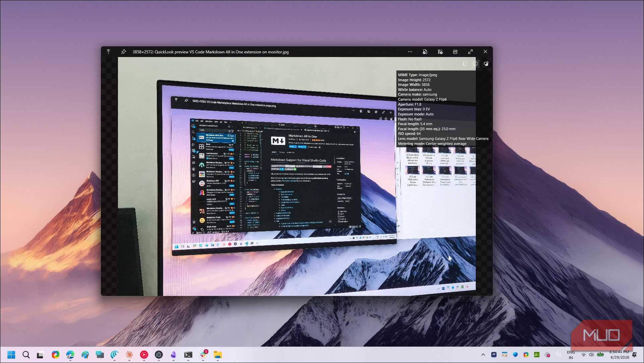Expand hidden system tray icons chevron

(483, 355)
